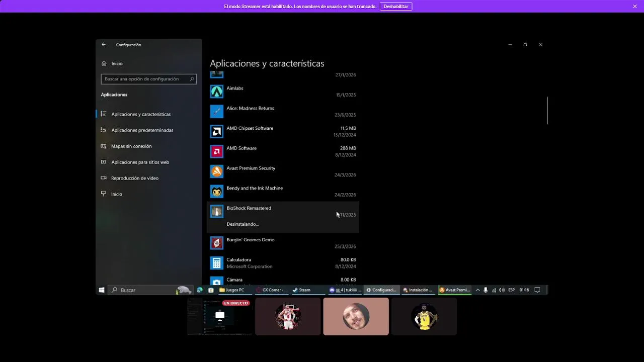Select Burglin' Gnomes Demo entry name
The height and width of the screenshot is (362, 644).
(251, 240)
